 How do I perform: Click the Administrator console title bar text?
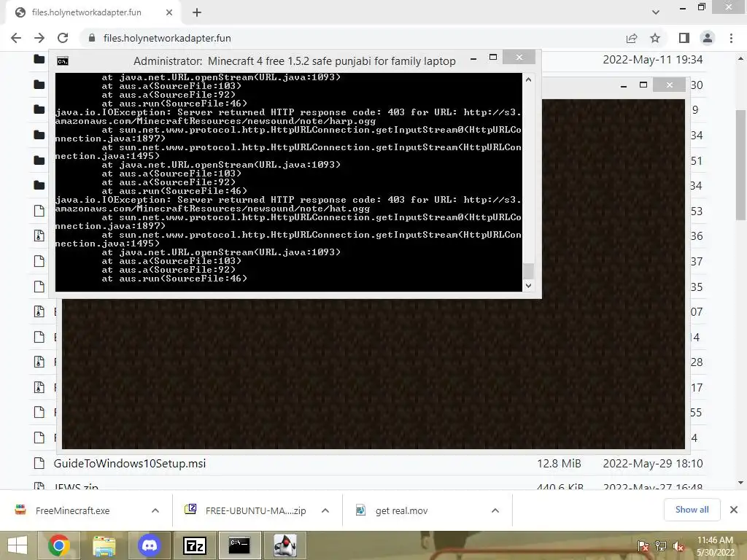pyautogui.click(x=295, y=61)
